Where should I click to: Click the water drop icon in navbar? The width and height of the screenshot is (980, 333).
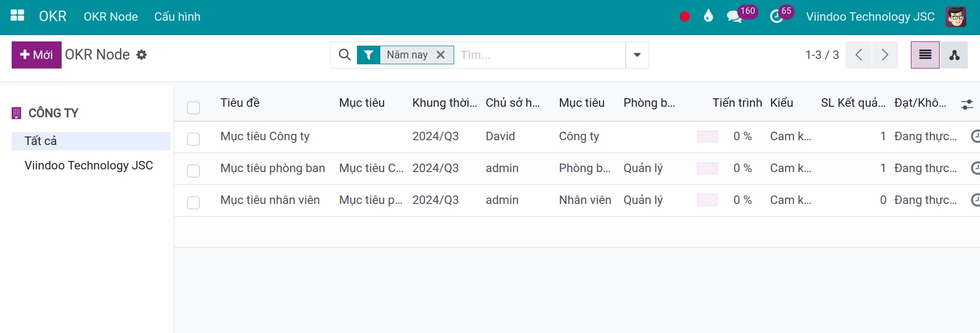coord(708,16)
